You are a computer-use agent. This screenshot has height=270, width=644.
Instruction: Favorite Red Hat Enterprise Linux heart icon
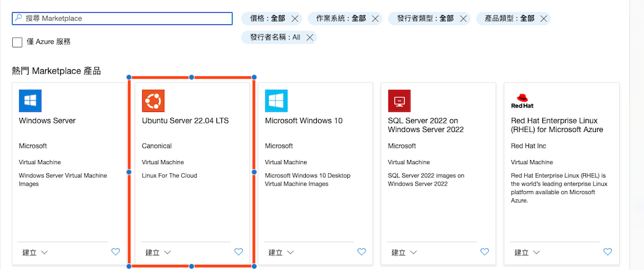(x=608, y=252)
